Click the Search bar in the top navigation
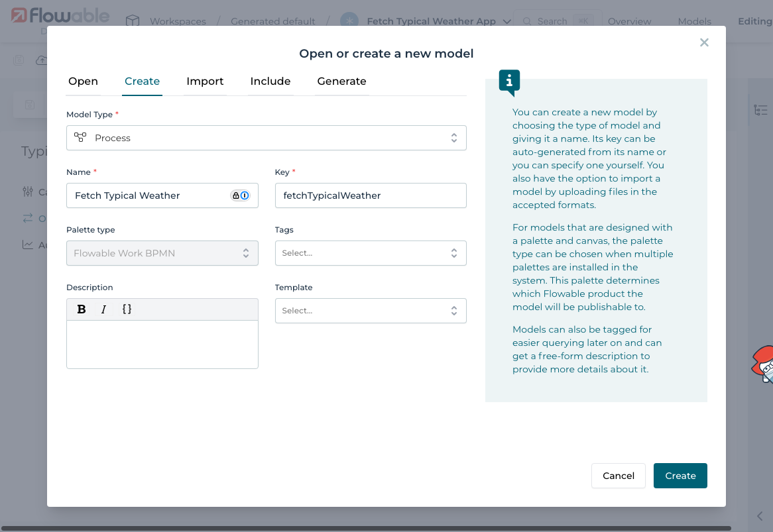Screen dimensions: 773x532 (558, 21)
